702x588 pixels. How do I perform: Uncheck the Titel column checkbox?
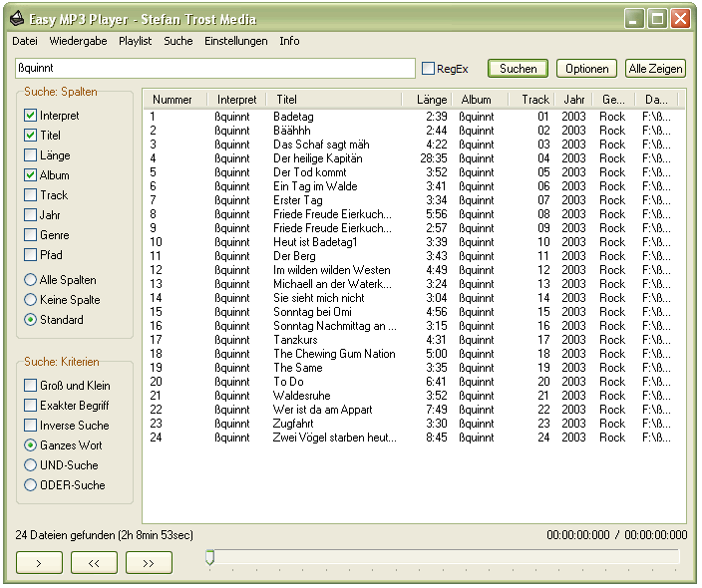(x=30, y=136)
